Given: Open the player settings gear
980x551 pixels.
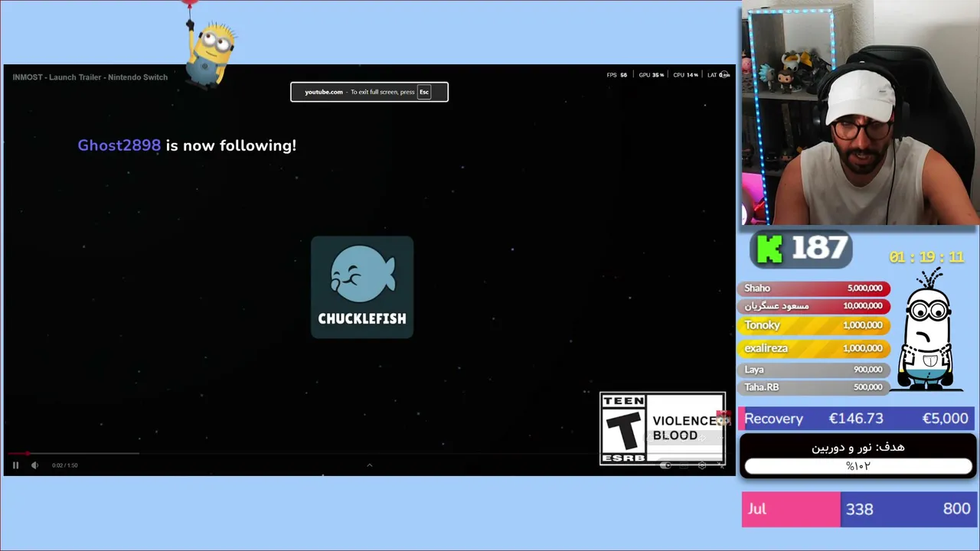Looking at the screenshot, I should point(702,465).
